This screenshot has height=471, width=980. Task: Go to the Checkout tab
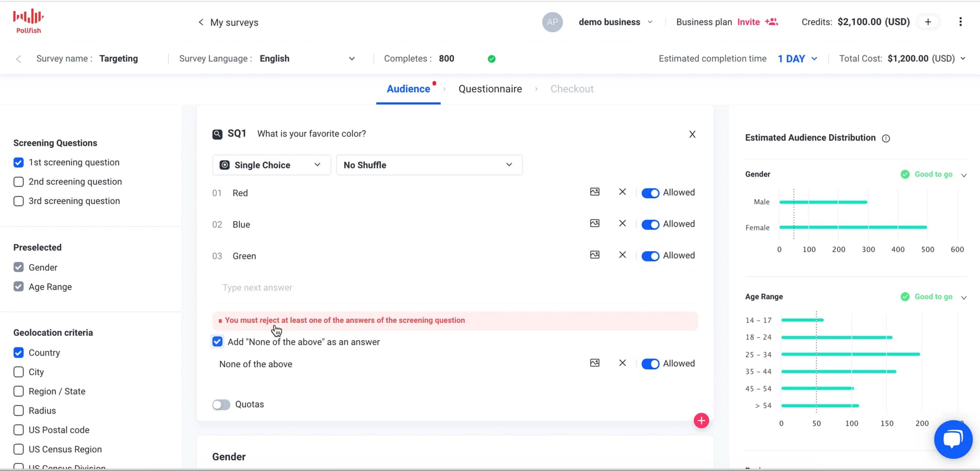click(x=572, y=89)
